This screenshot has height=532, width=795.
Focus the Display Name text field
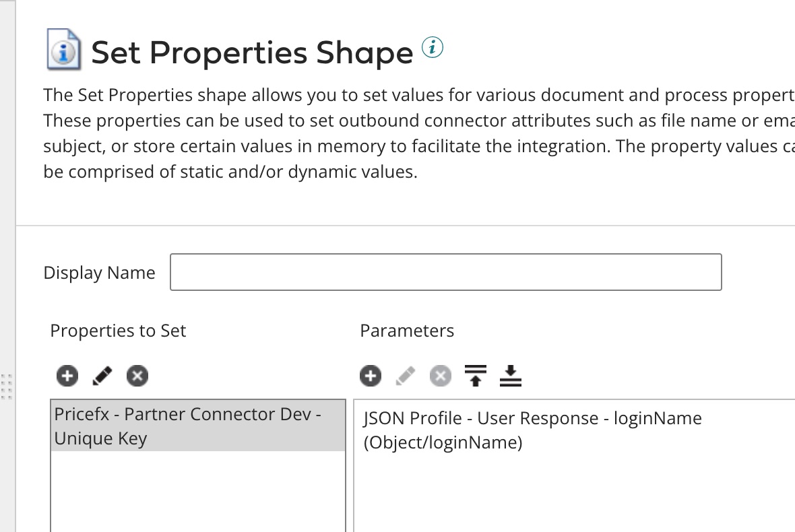[x=445, y=272]
